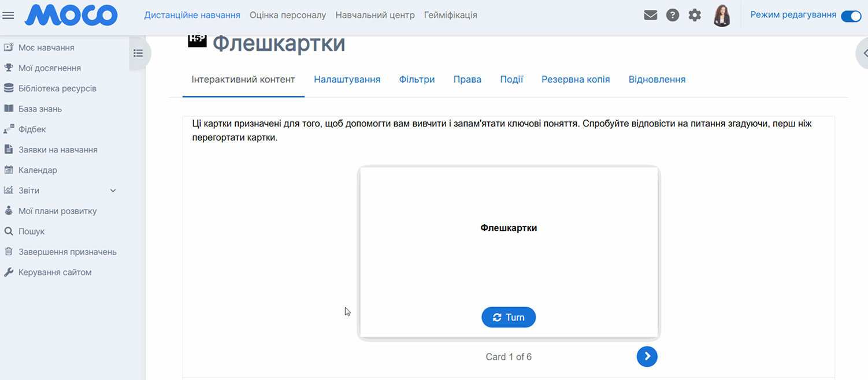
Task: Open the settings gear icon
Action: tap(695, 16)
